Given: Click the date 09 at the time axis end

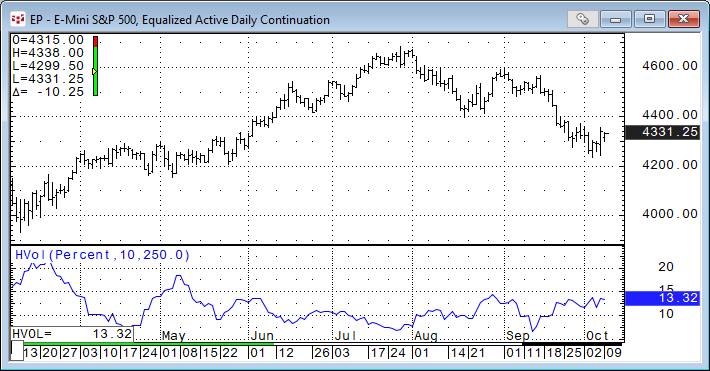Looking at the screenshot, I should click(614, 352).
